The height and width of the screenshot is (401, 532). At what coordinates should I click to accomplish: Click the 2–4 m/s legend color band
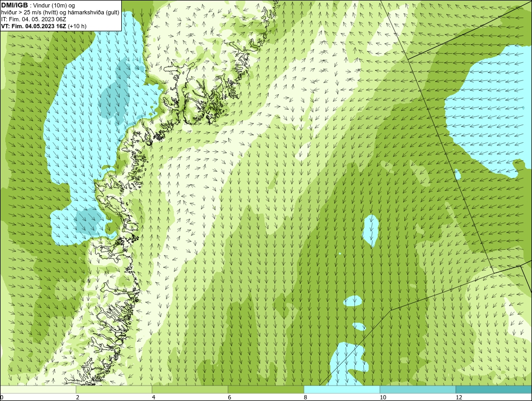pos(114,389)
